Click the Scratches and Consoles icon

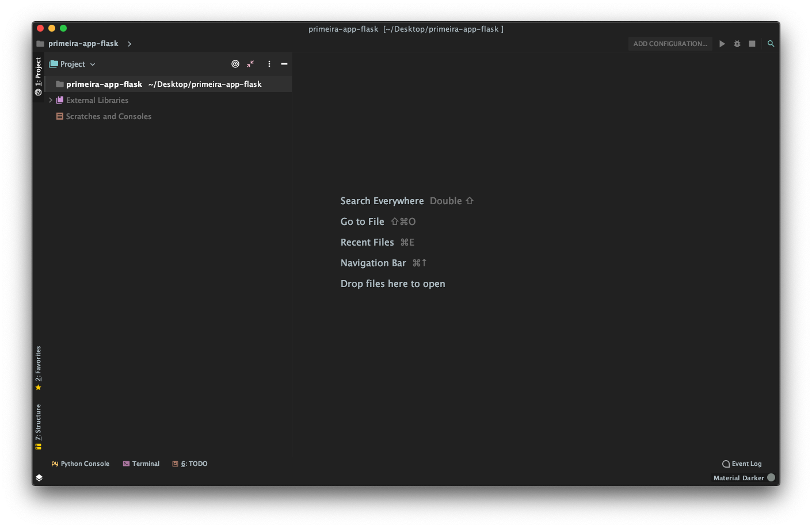pos(60,116)
